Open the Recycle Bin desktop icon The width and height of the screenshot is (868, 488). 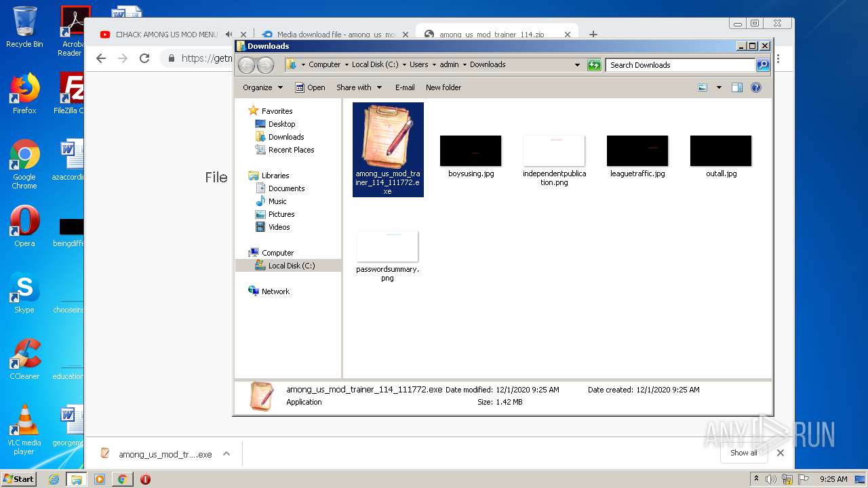click(x=24, y=28)
